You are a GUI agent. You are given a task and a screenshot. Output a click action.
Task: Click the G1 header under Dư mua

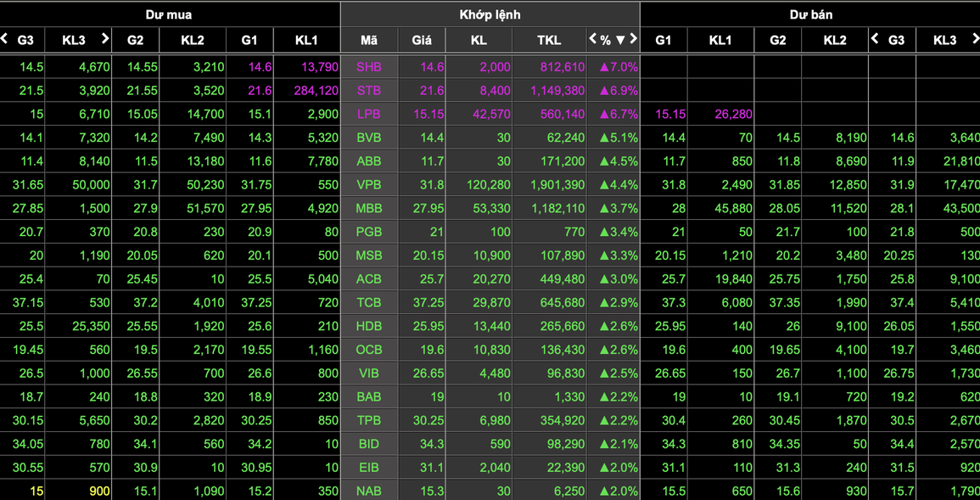click(x=249, y=40)
